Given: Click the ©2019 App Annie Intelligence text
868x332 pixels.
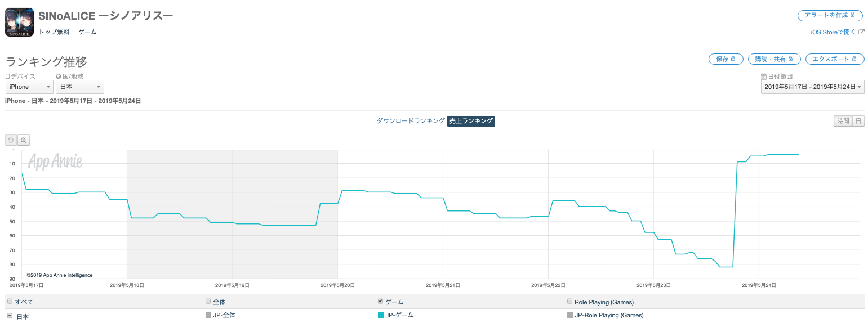Looking at the screenshot, I should point(60,275).
